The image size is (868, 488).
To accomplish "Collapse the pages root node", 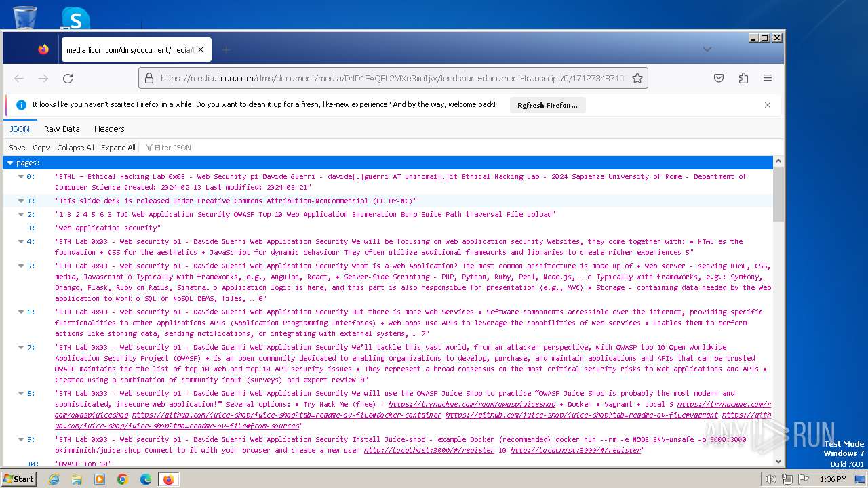I will (9, 163).
